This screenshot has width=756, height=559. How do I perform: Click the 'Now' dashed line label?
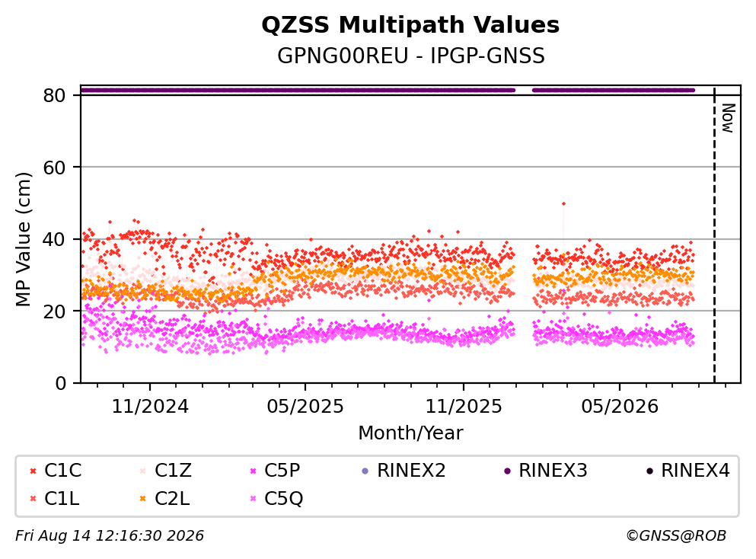pos(728,118)
